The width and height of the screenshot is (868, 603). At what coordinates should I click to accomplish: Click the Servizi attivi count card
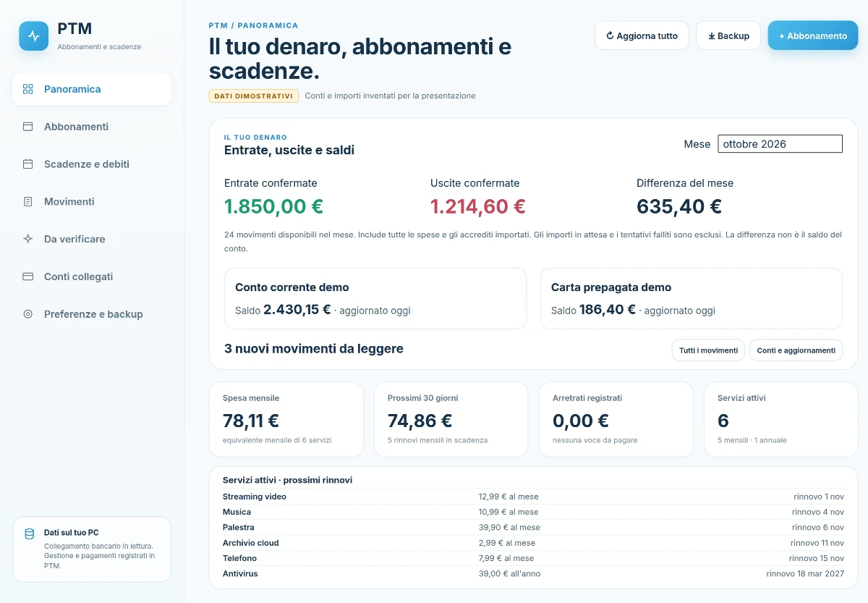pyautogui.click(x=781, y=419)
